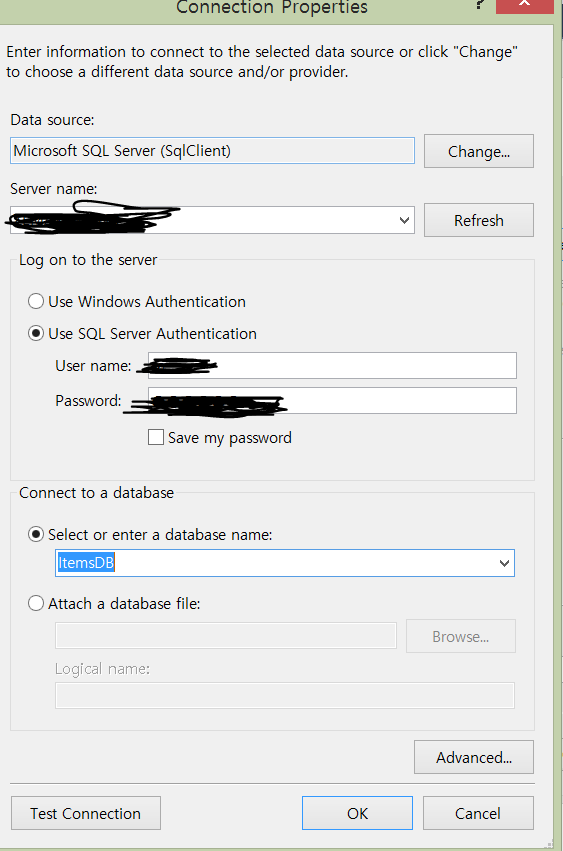Click the help question mark icon
The width and height of the screenshot is (563, 851).
click(479, 5)
